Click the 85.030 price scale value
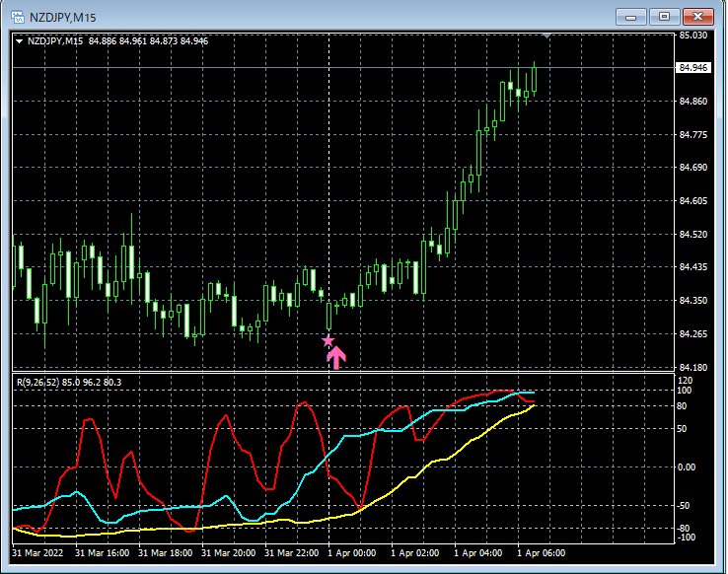The width and height of the screenshot is (728, 574). [x=693, y=36]
